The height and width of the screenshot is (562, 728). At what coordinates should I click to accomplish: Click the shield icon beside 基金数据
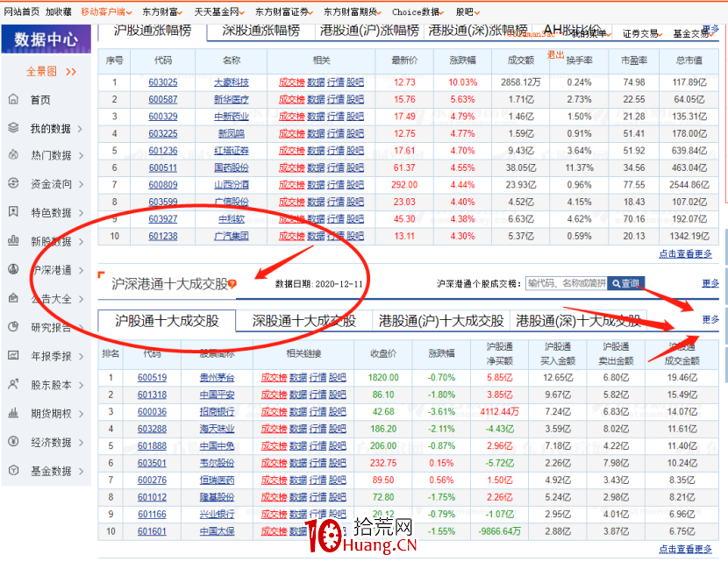[13, 470]
